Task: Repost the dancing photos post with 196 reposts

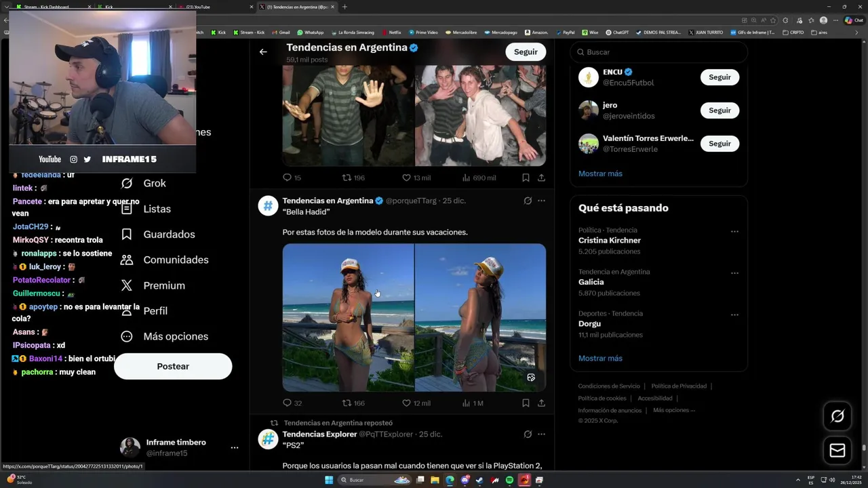Action: [353, 178]
